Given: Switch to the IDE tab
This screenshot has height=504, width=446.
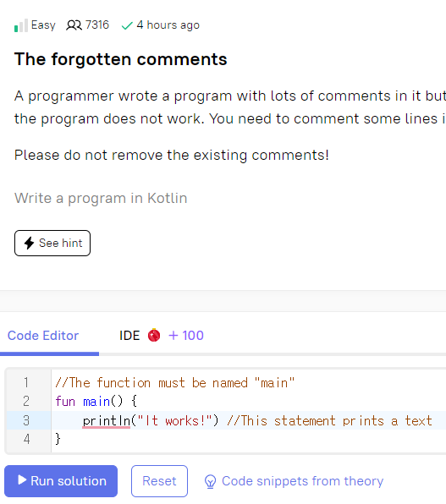Looking at the screenshot, I should coord(129,336).
